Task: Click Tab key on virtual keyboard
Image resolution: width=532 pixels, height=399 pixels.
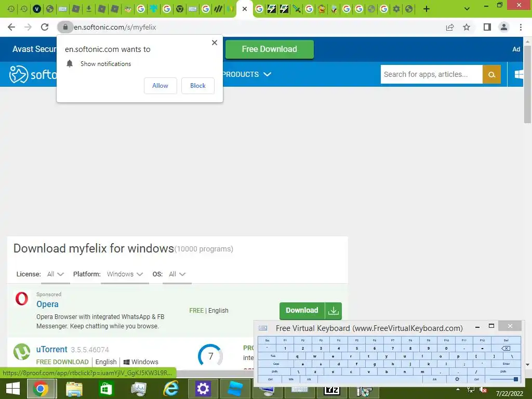Action: click(x=273, y=356)
